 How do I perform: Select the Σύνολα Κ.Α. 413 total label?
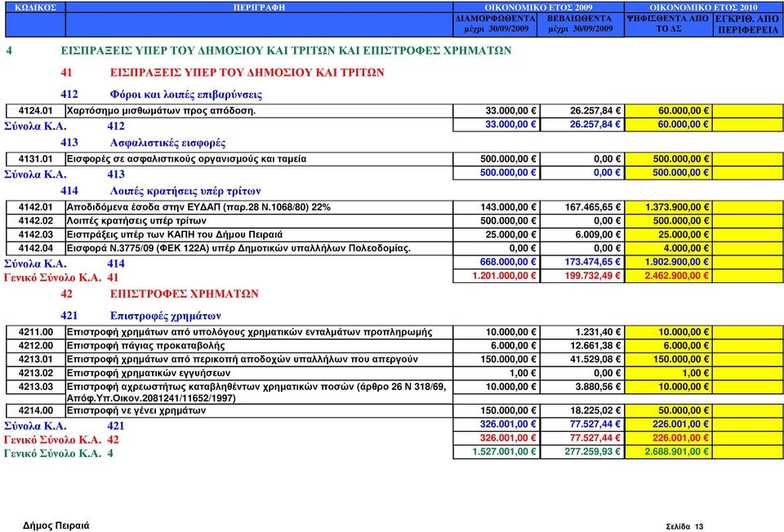tap(65, 175)
